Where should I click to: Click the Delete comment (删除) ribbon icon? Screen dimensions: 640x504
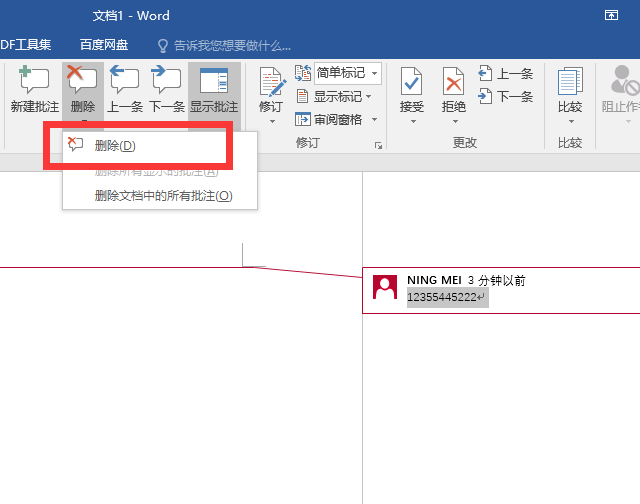[82, 80]
